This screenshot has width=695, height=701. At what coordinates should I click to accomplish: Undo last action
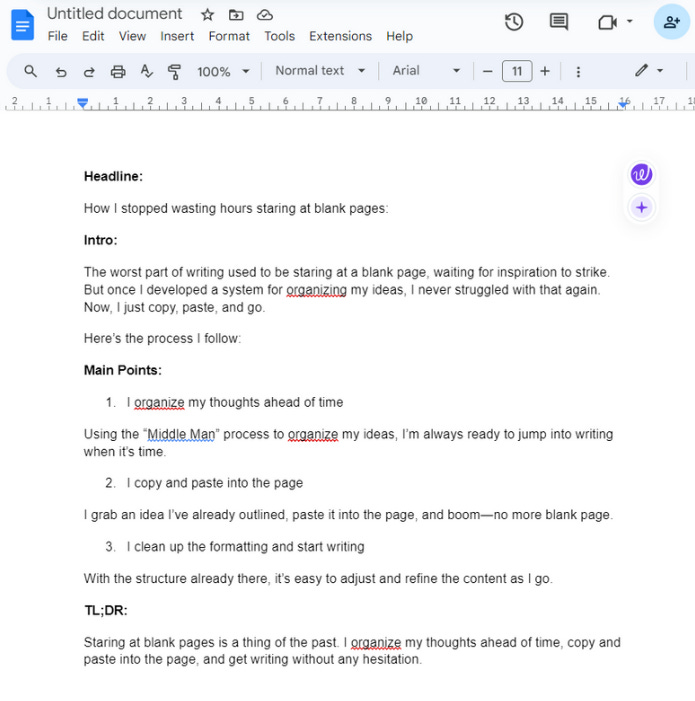[x=61, y=72]
